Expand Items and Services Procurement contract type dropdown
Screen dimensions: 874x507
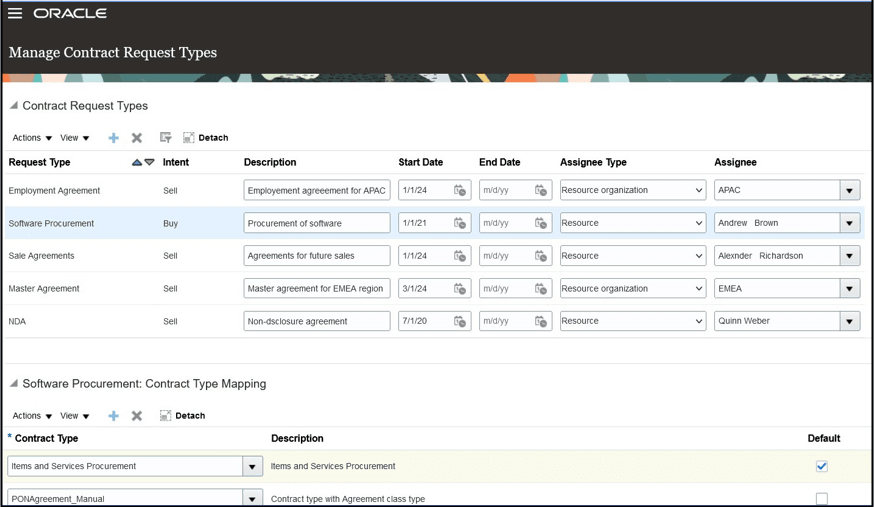[x=252, y=466]
